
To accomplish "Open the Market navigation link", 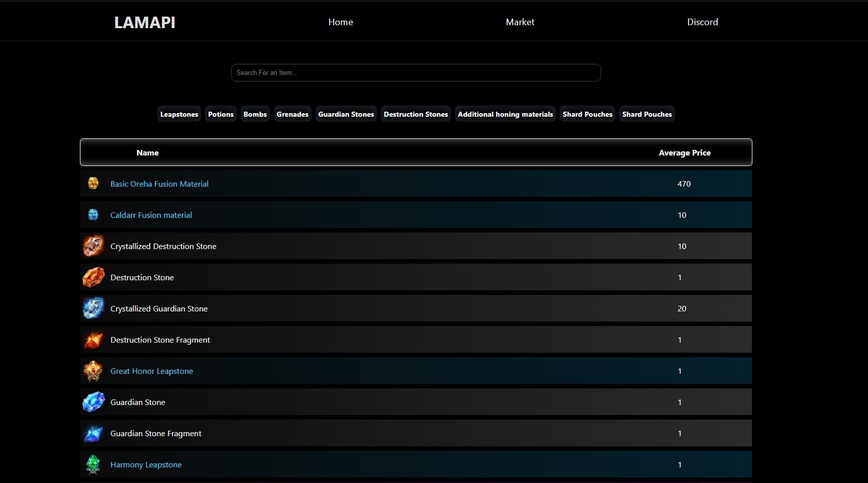I will click(x=520, y=22).
